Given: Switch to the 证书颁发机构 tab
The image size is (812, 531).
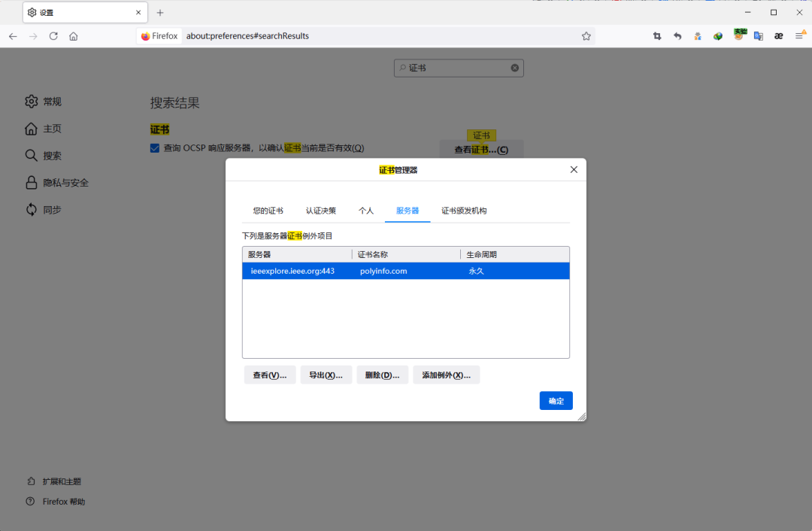Looking at the screenshot, I should (x=464, y=211).
